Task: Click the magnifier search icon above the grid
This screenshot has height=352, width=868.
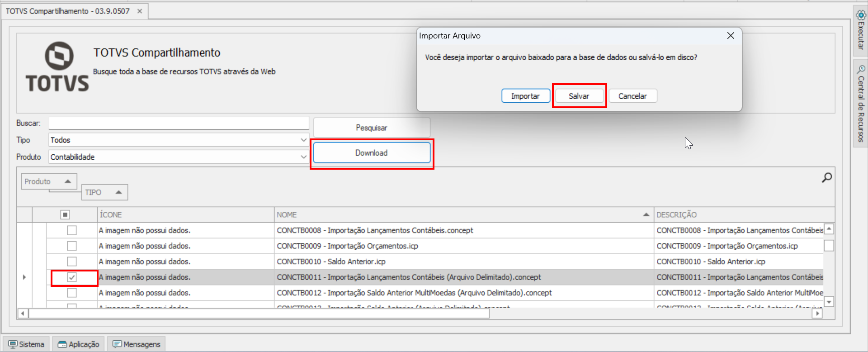Action: [x=827, y=177]
